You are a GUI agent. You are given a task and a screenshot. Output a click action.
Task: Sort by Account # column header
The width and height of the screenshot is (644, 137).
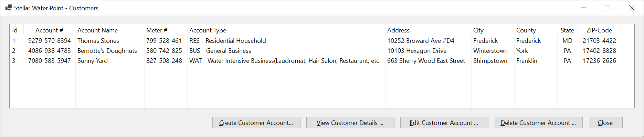[x=50, y=30]
